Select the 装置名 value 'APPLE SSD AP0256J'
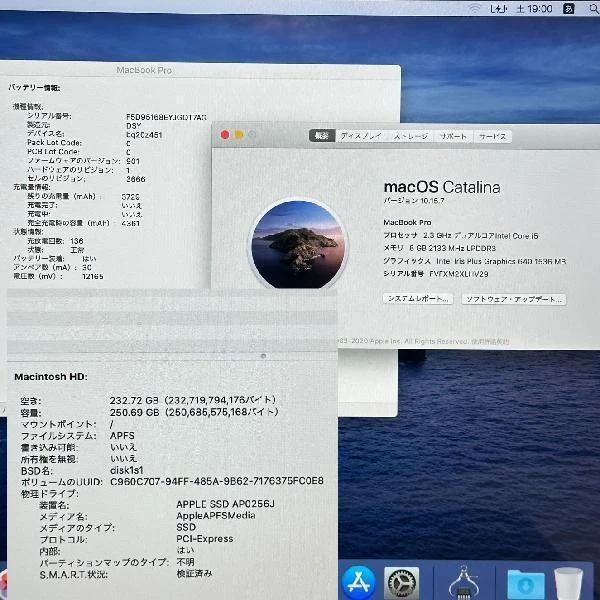The image size is (600, 600). (x=225, y=504)
